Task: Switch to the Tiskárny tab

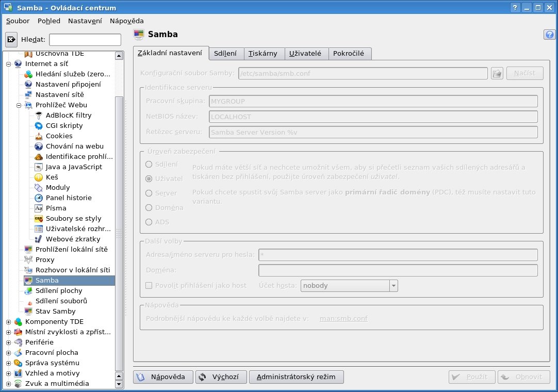Action: click(262, 54)
